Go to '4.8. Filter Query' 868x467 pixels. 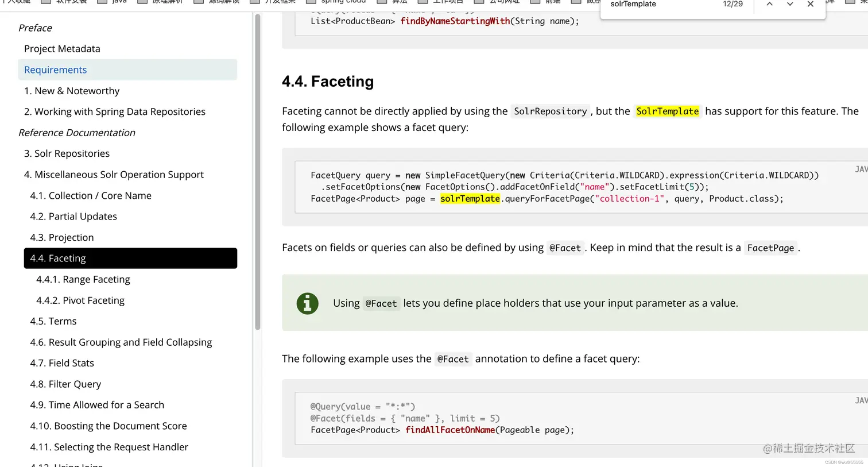pos(65,384)
